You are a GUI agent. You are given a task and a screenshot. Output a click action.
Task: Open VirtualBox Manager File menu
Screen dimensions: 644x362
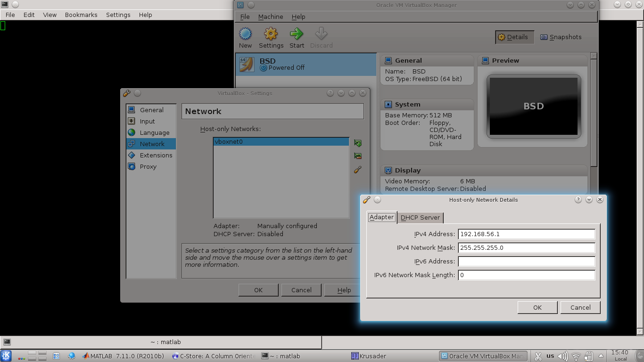[x=245, y=16]
